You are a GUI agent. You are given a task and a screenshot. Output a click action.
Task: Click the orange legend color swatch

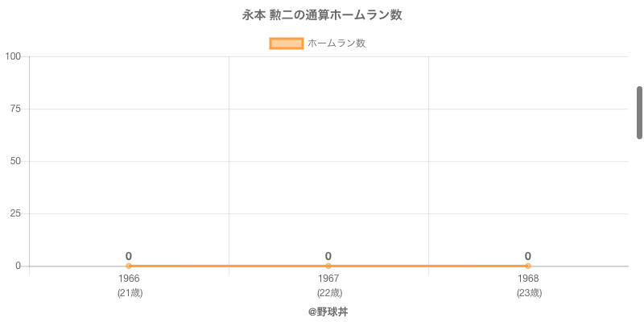pos(286,43)
